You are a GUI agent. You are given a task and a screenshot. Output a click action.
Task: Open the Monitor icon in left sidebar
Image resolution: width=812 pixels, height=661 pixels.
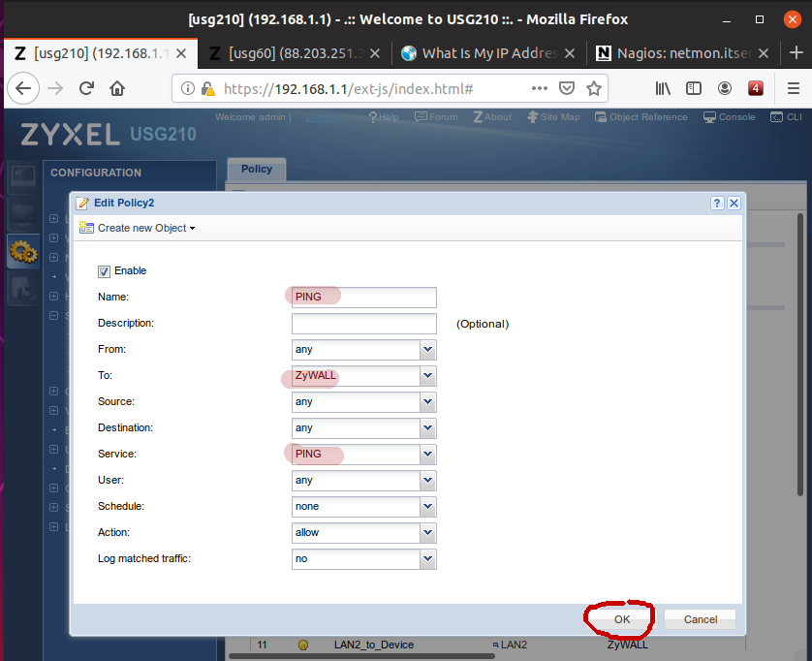22,214
